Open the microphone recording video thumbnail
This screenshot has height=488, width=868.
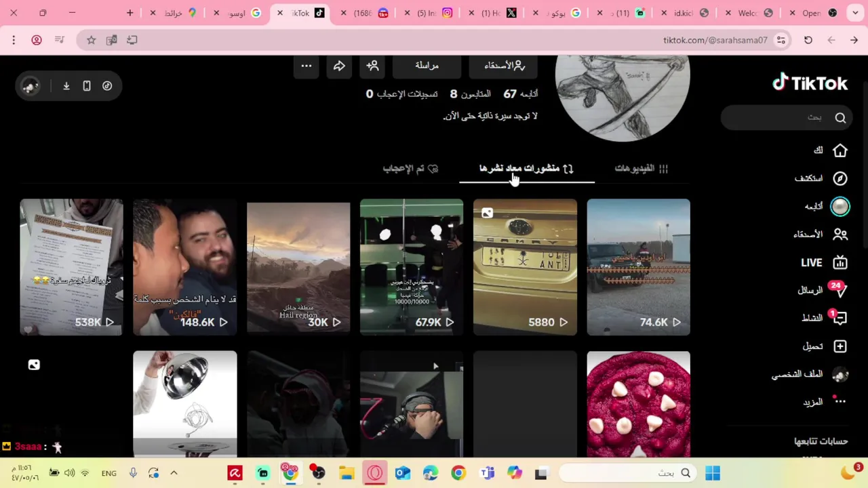pos(412,404)
